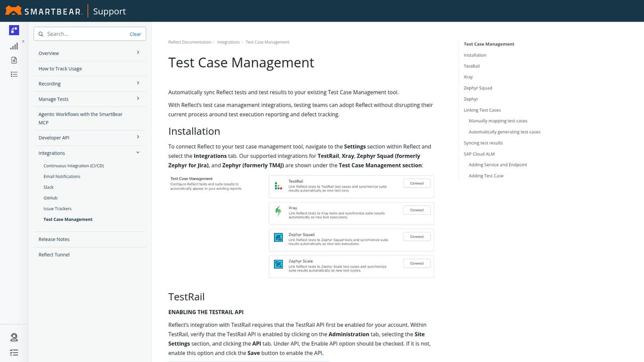
Task: Open the Issue Trackers subpage
Action: pos(57,209)
